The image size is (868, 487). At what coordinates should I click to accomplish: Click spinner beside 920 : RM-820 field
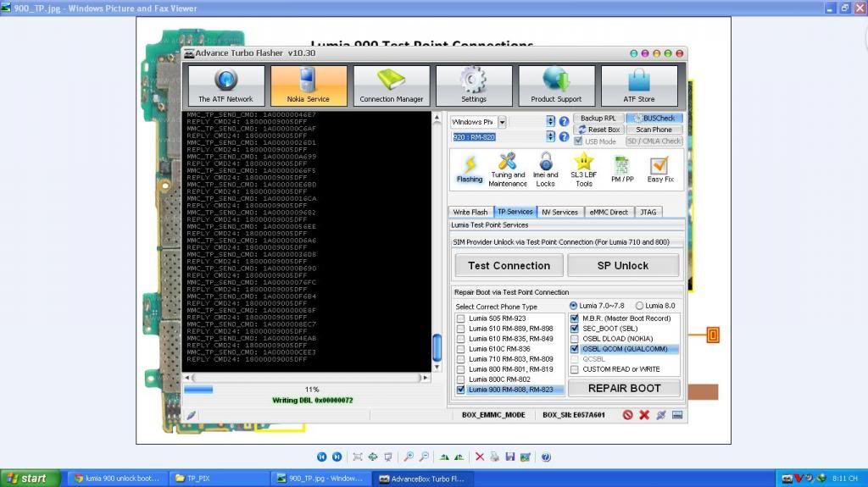coord(550,136)
